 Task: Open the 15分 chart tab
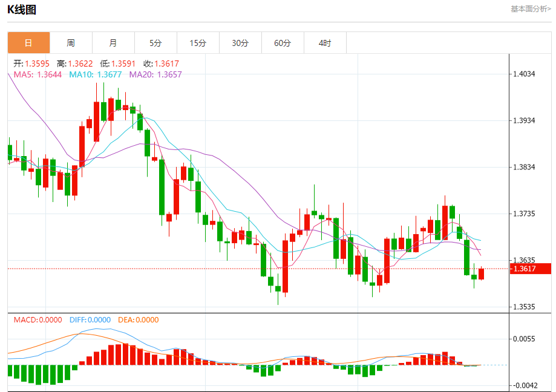[198, 43]
